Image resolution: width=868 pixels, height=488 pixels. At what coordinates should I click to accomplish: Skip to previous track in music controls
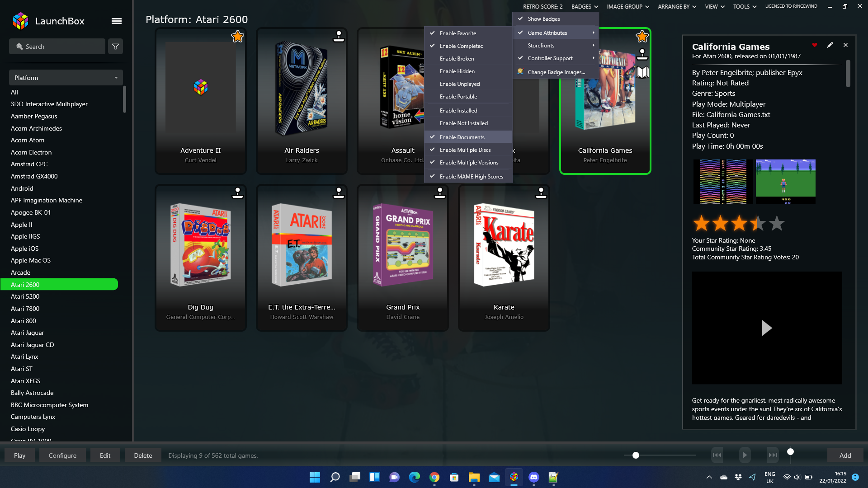pyautogui.click(x=717, y=455)
